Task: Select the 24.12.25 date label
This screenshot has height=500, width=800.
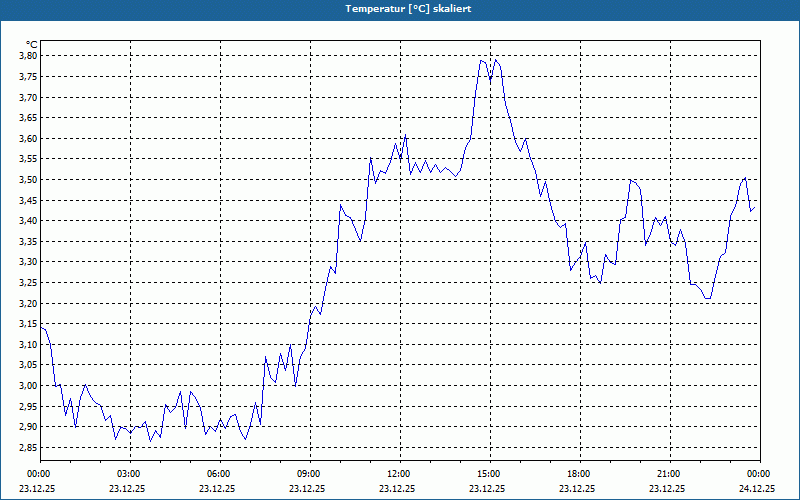Action: pos(757,488)
